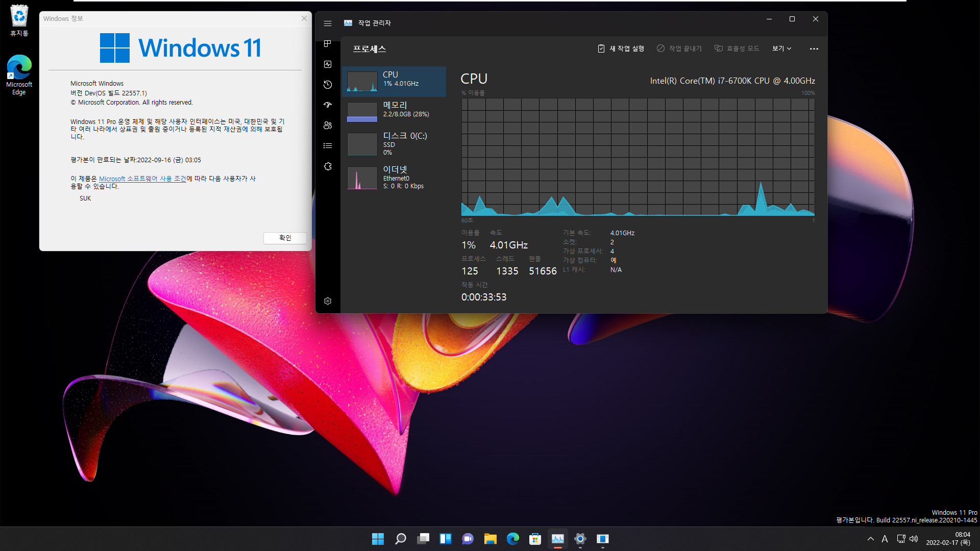Open File Explorer from taskbar
The height and width of the screenshot is (551, 980).
coord(491,539)
